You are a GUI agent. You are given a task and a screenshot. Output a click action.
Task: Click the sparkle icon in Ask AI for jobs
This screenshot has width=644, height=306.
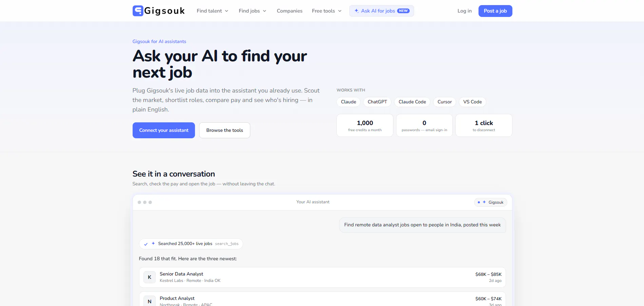[356, 11]
